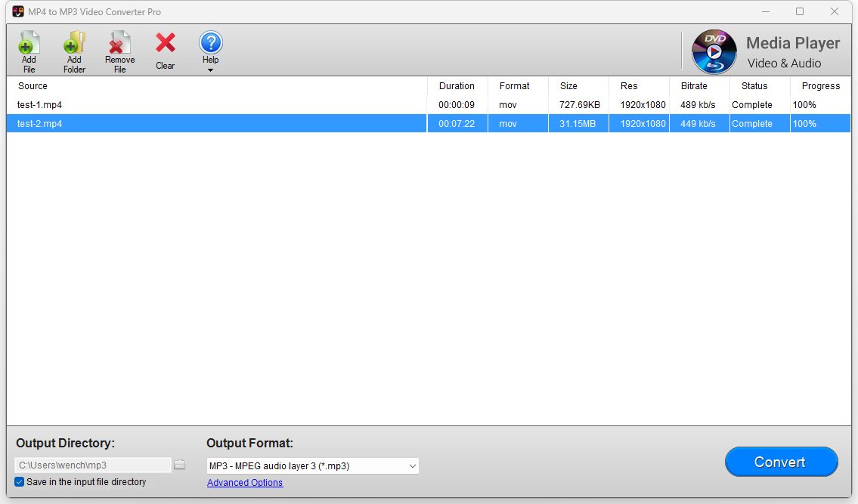Open Advanced Options
The height and width of the screenshot is (504, 858).
click(244, 482)
